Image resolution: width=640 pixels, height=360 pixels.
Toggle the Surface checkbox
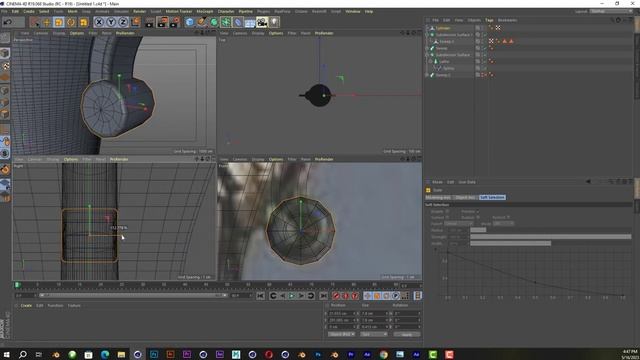pyautogui.click(x=447, y=218)
